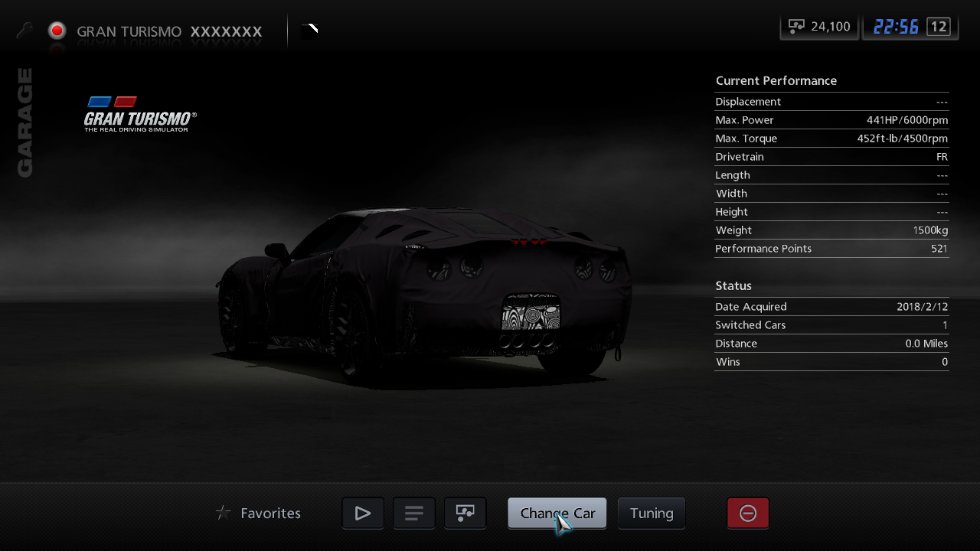Click the small square icon right of the title divider
Viewport: 980px width, 551px height.
coord(309,31)
